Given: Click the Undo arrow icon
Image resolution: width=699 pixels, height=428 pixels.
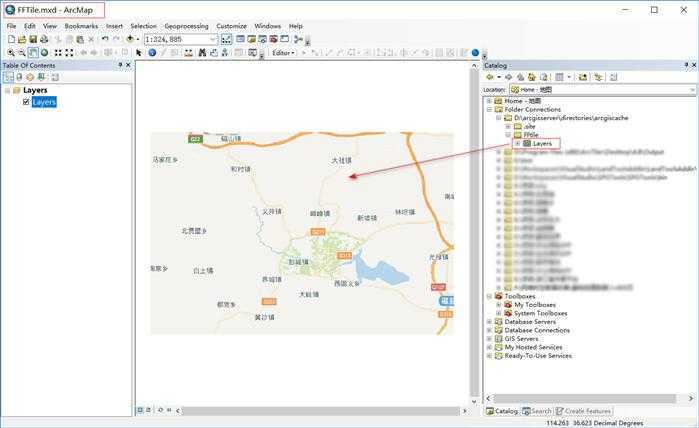Looking at the screenshot, I should click(105, 40).
